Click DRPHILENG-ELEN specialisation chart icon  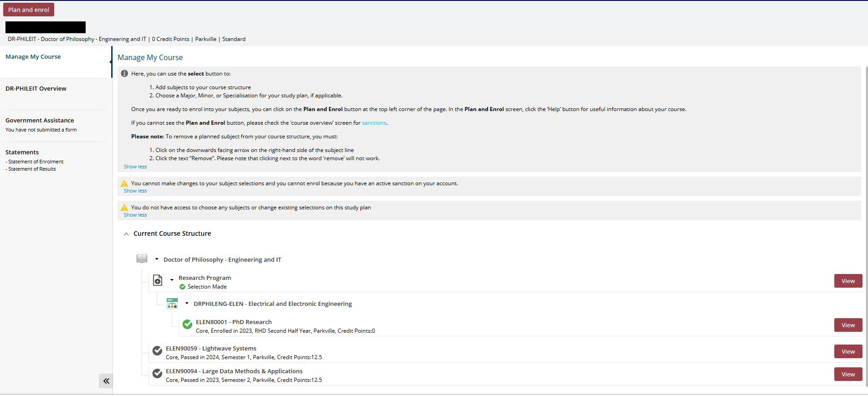(172, 304)
